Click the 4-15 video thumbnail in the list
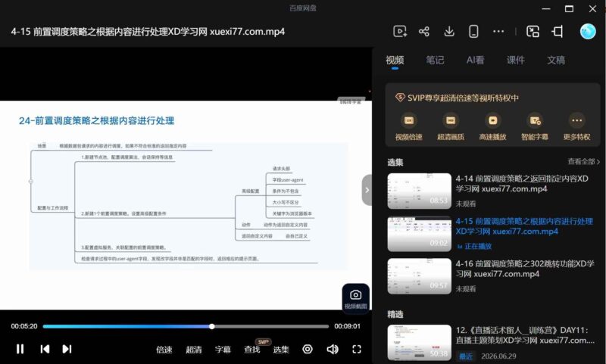The width and height of the screenshot is (606, 364). pyautogui.click(x=420, y=234)
